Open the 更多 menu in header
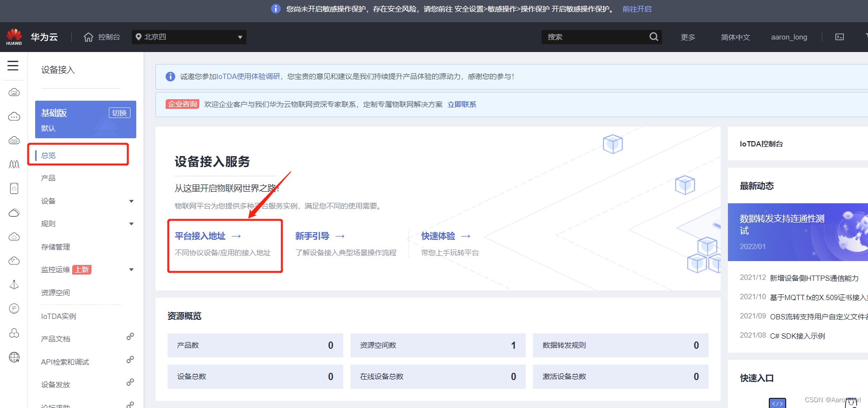The image size is (868, 408). click(688, 37)
